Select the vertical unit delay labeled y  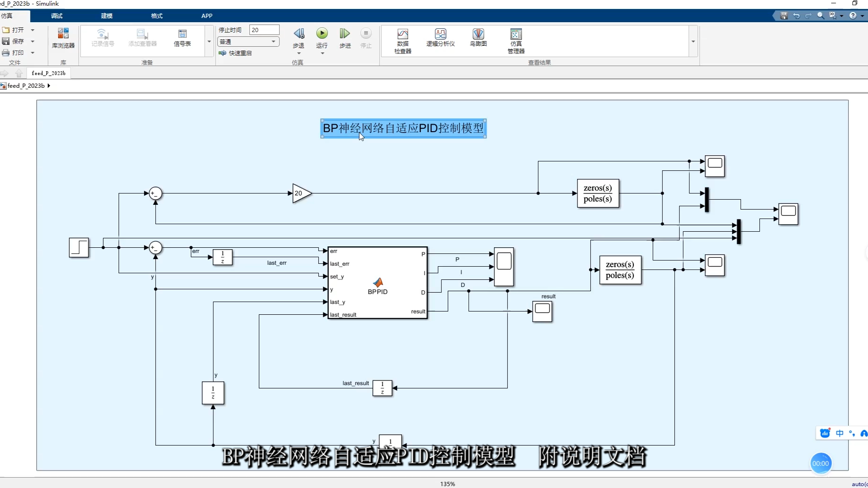pyautogui.click(x=213, y=393)
